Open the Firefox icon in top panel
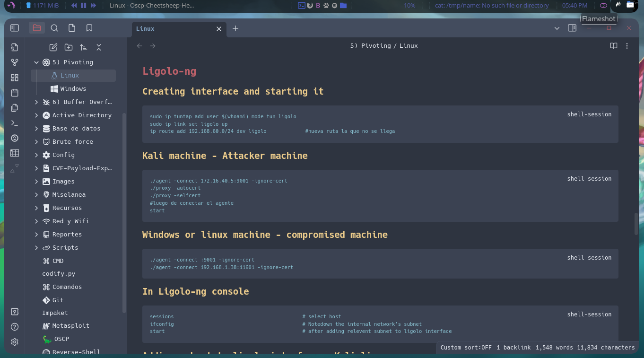 pos(310,6)
